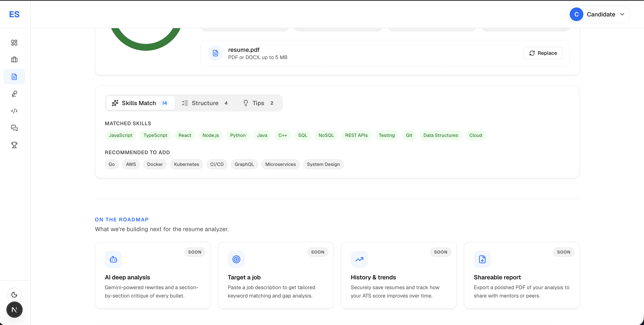Click the AWS recommended skill chip
644x325 pixels.
pyautogui.click(x=131, y=164)
